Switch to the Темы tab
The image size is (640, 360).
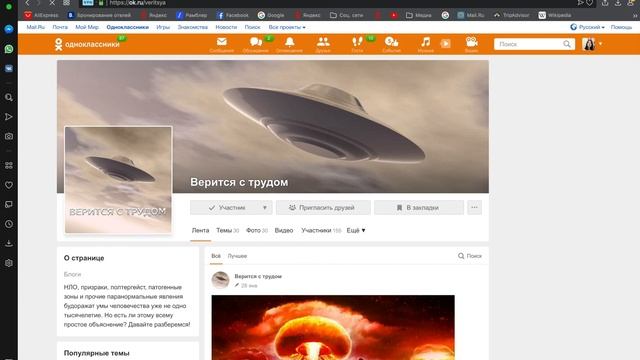[227, 231]
